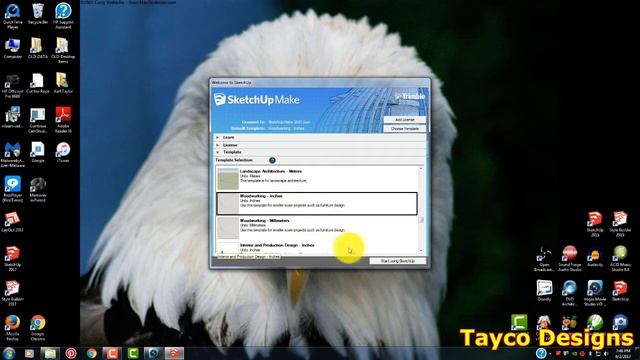Open HP Officejet Pro 8600 icon
This screenshot has width=640, height=360.
13,86
